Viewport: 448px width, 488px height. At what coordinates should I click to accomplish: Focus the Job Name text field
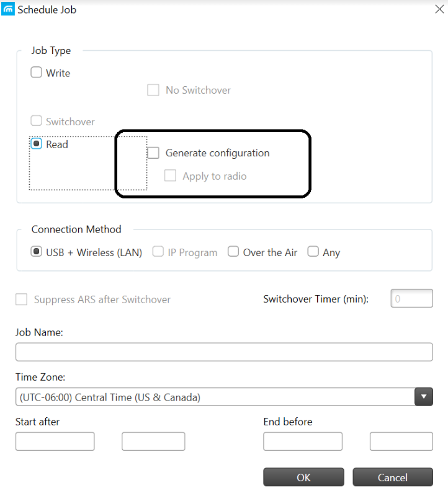click(x=224, y=352)
